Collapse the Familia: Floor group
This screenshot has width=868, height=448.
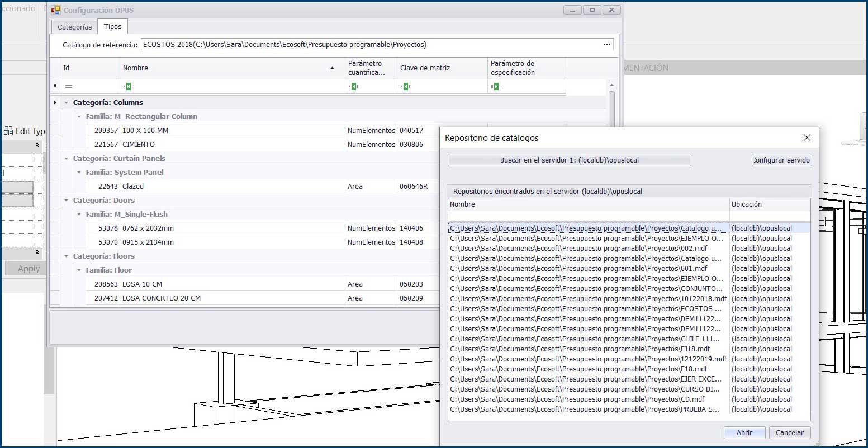pos(79,270)
